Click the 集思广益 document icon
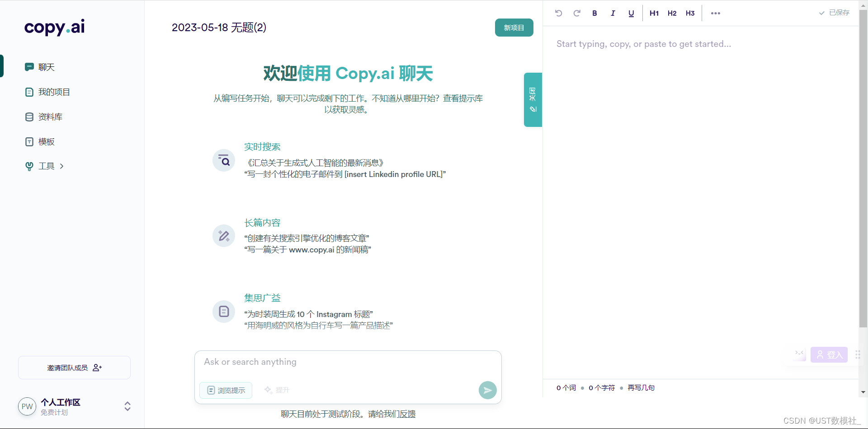 [x=224, y=312]
